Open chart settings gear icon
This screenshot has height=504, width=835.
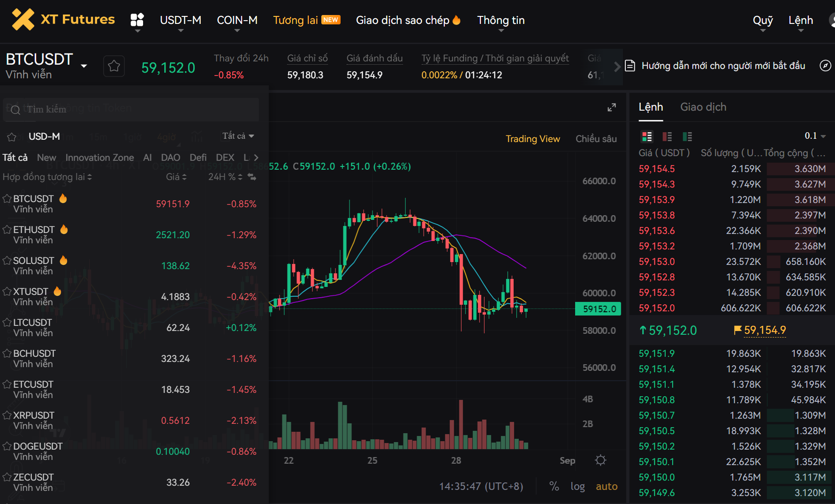(600, 460)
